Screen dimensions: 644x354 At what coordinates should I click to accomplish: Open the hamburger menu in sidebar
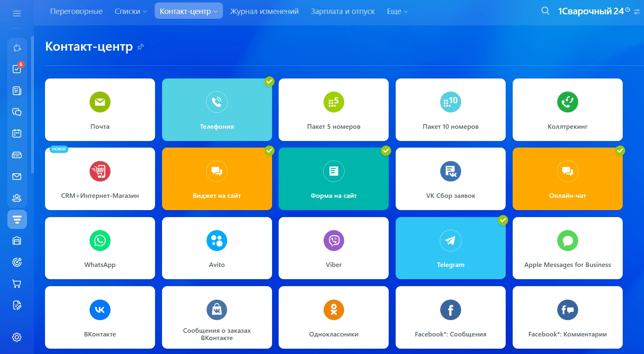pyautogui.click(x=17, y=13)
